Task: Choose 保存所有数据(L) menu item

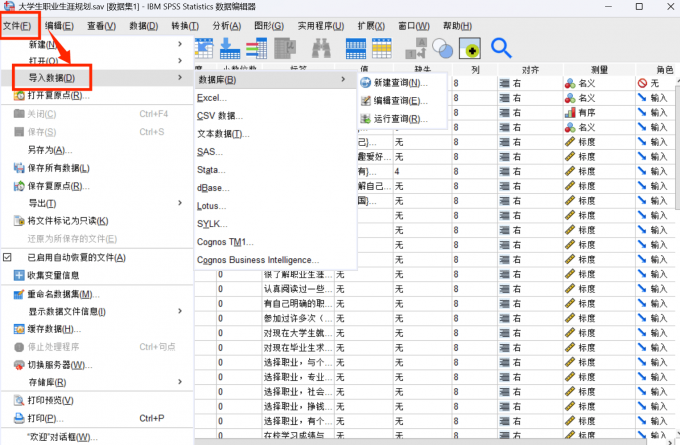Action: pos(98,168)
